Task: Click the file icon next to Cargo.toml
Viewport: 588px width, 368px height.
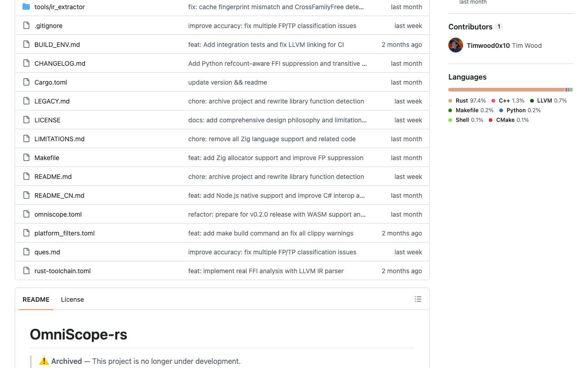Action: (26, 82)
